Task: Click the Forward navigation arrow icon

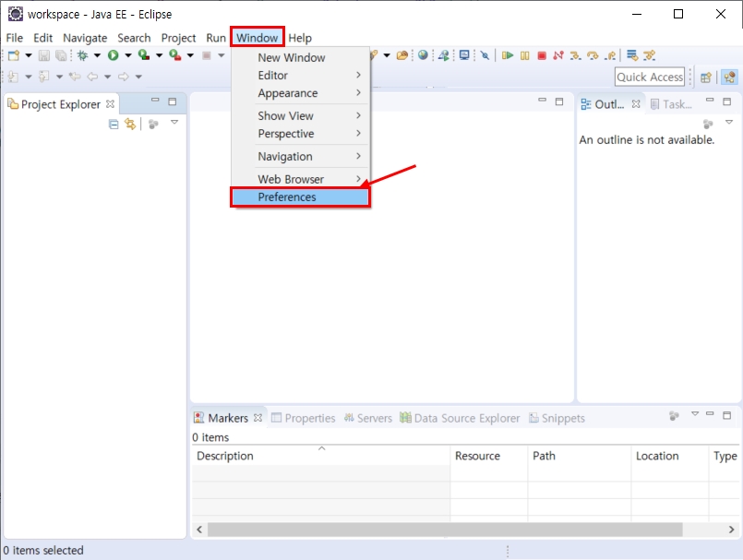Action: (123, 77)
